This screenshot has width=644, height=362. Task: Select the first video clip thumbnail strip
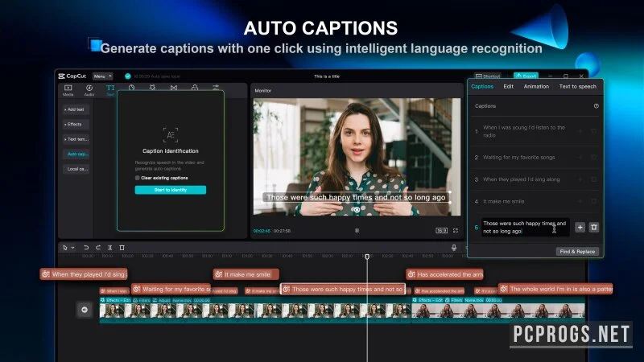point(255,311)
